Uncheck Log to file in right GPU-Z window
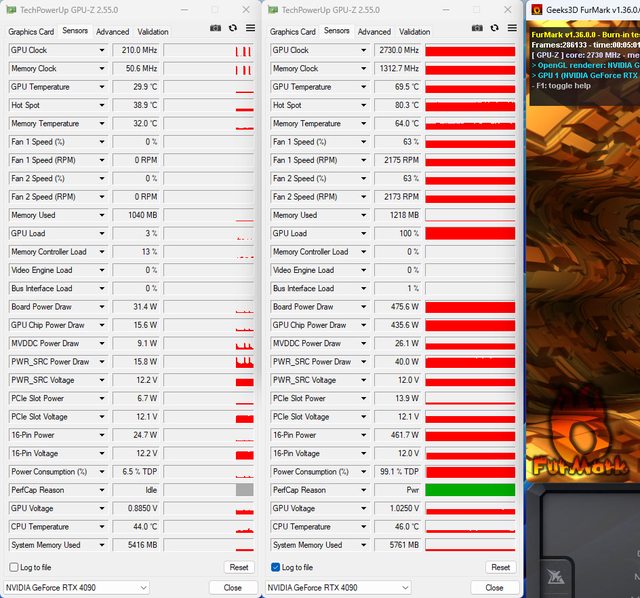The height and width of the screenshot is (598, 640). pos(275,567)
